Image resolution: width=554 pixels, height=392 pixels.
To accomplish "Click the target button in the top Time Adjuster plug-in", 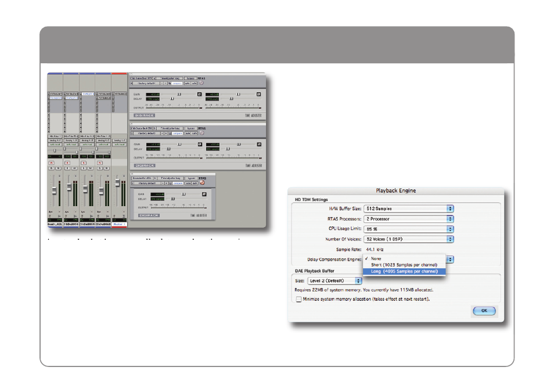I will tap(202, 82).
